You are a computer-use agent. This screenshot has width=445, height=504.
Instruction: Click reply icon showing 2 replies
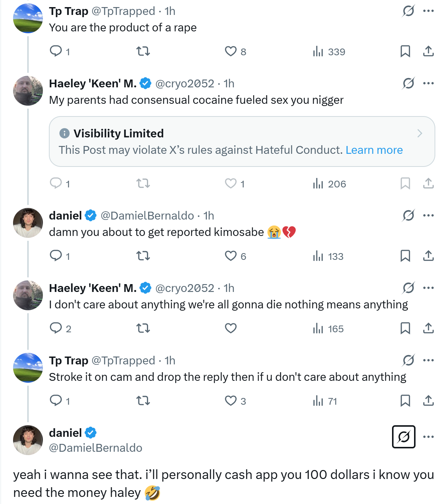[x=56, y=328]
